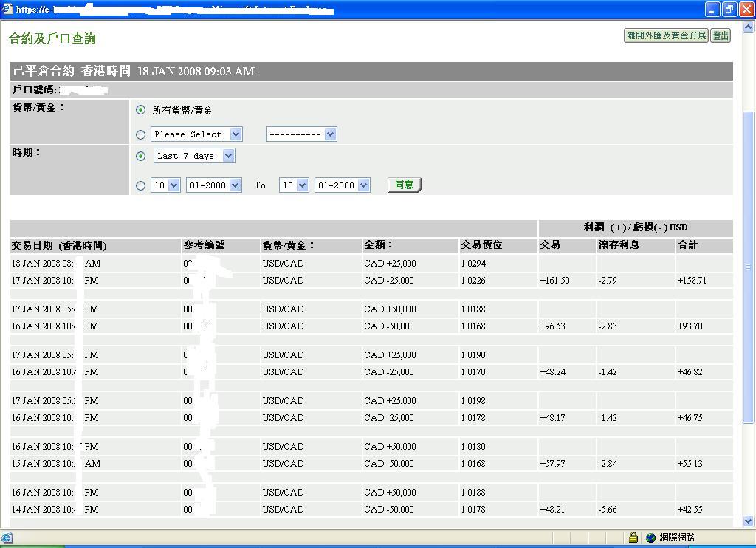Screen dimensions: 756x548
Task: Click the 交易價位 column header
Action: click(x=481, y=245)
